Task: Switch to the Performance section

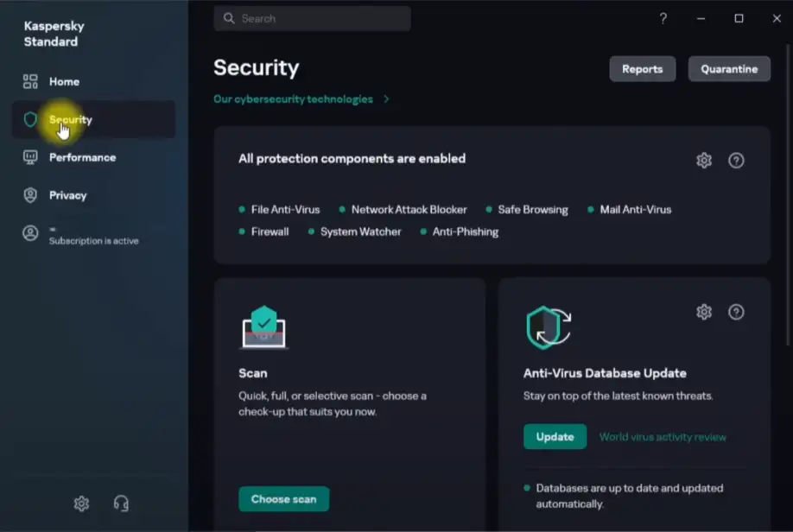Action: [x=82, y=157]
